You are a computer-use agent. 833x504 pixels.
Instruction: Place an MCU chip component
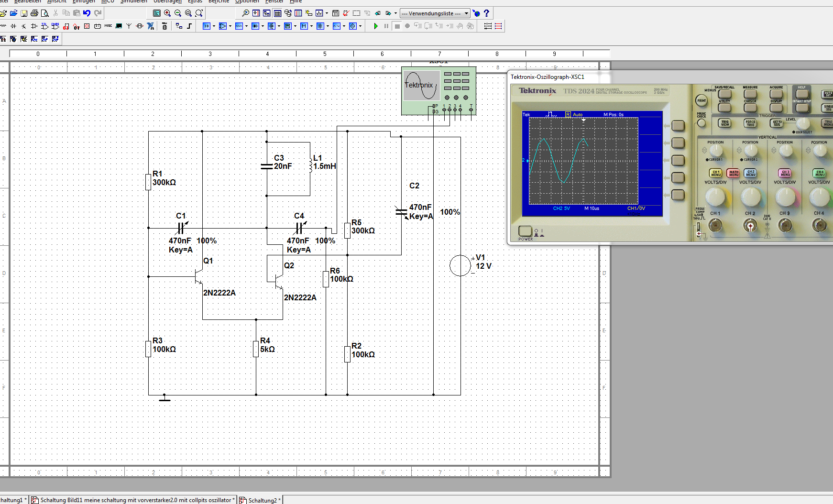point(164,26)
